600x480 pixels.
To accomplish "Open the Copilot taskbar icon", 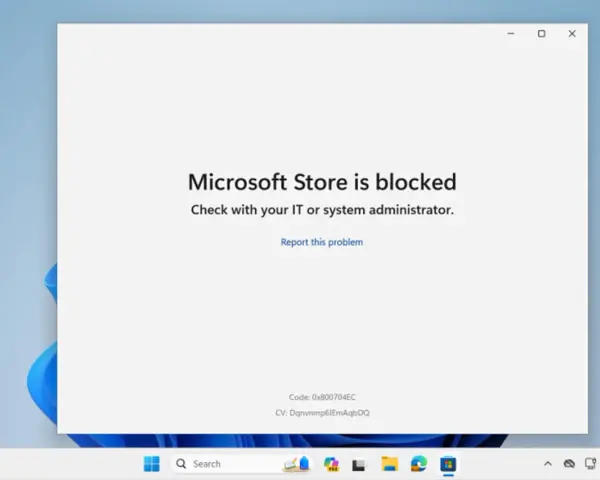I will pyautogui.click(x=331, y=464).
